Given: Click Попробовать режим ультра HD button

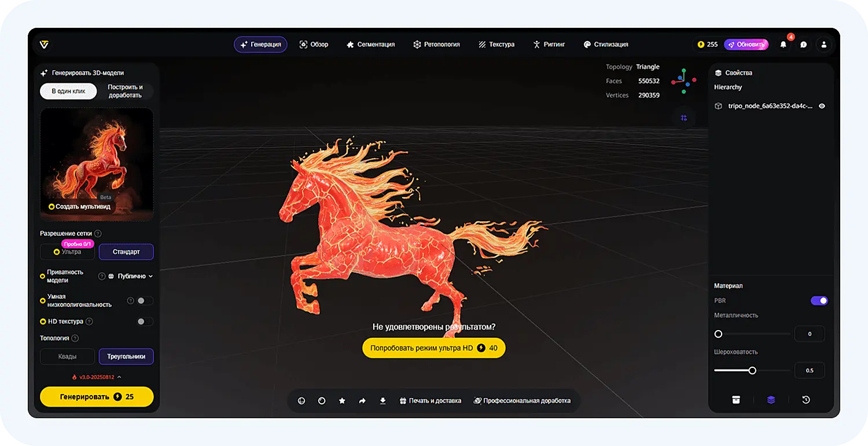Looking at the screenshot, I should pos(433,348).
